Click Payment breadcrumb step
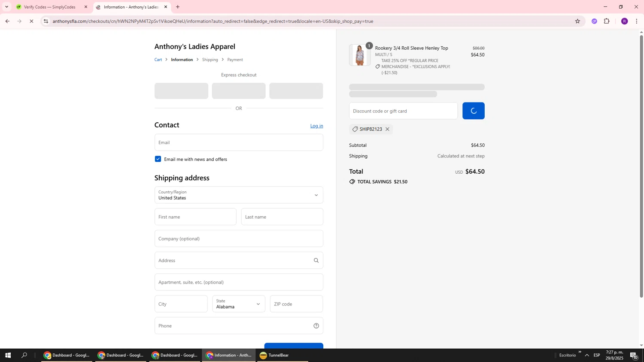The image size is (644, 362). (x=235, y=60)
